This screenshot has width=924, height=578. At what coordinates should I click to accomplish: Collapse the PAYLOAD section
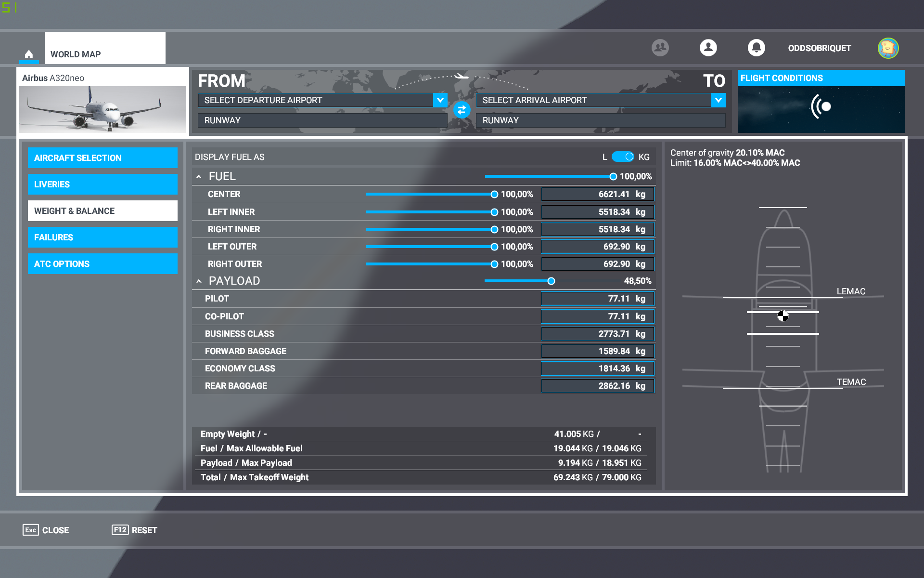point(199,280)
